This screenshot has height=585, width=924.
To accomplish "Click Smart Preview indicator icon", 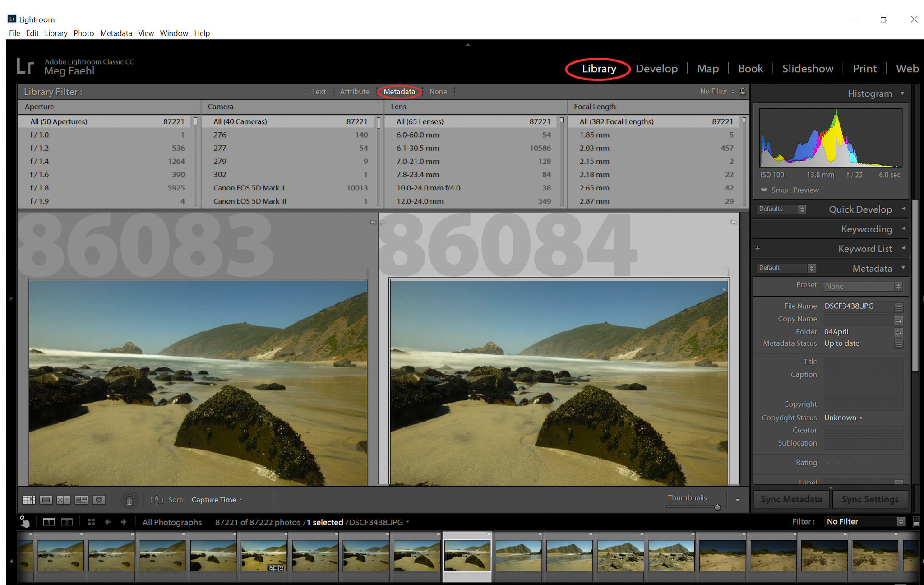I will click(764, 190).
